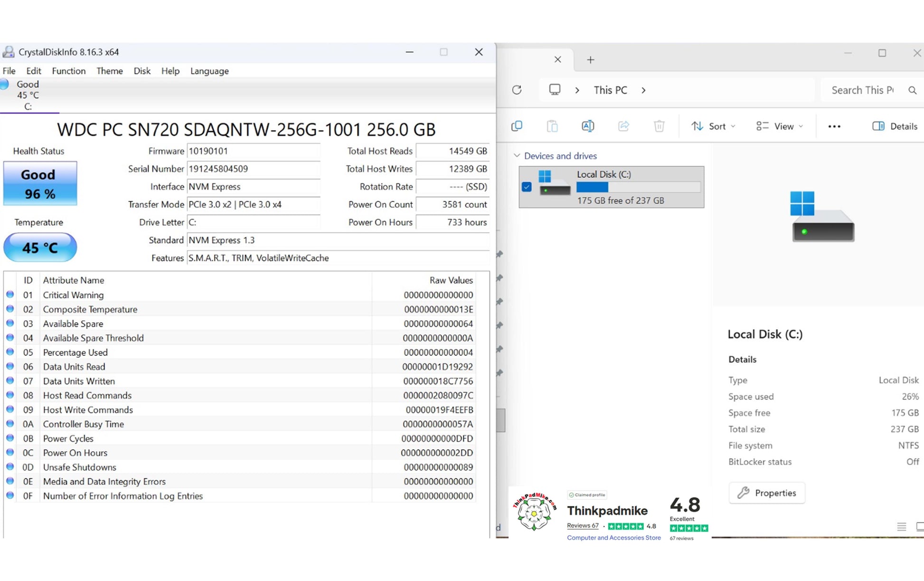
Task: Click the Rename icon in Explorer toolbar
Action: point(587,126)
